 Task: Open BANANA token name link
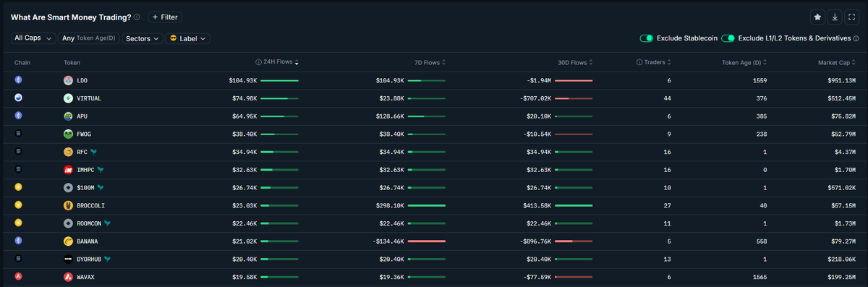(87, 241)
